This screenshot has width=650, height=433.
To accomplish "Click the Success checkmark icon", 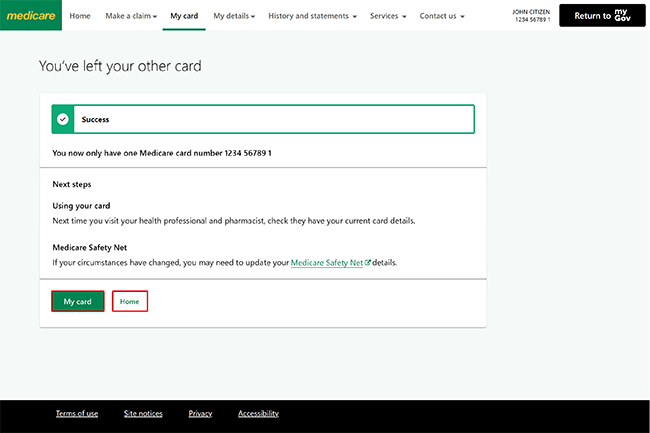I will click(x=63, y=119).
